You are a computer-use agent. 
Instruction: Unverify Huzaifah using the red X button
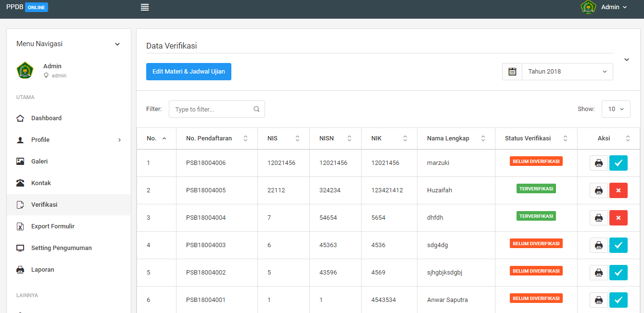618,190
